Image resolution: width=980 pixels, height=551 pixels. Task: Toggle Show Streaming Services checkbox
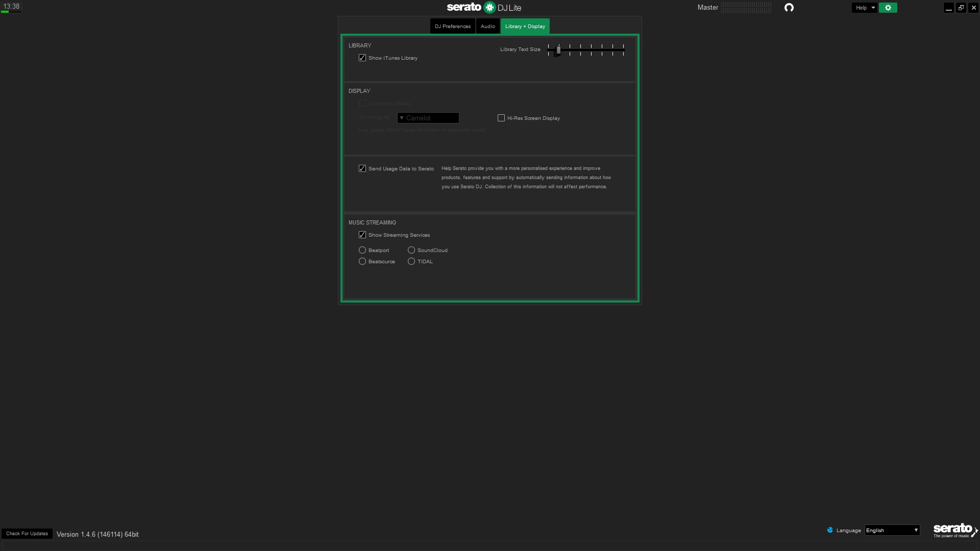[x=362, y=235]
